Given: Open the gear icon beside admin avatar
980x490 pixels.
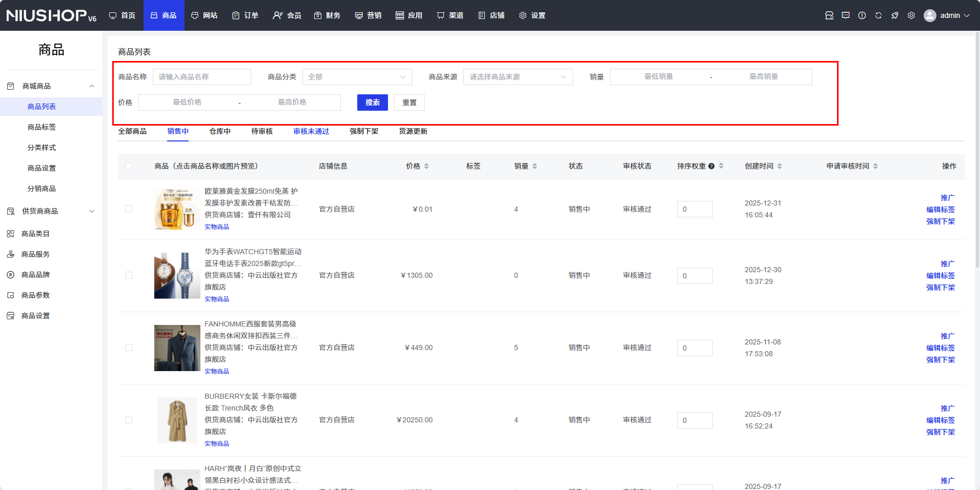Looking at the screenshot, I should coord(911,15).
